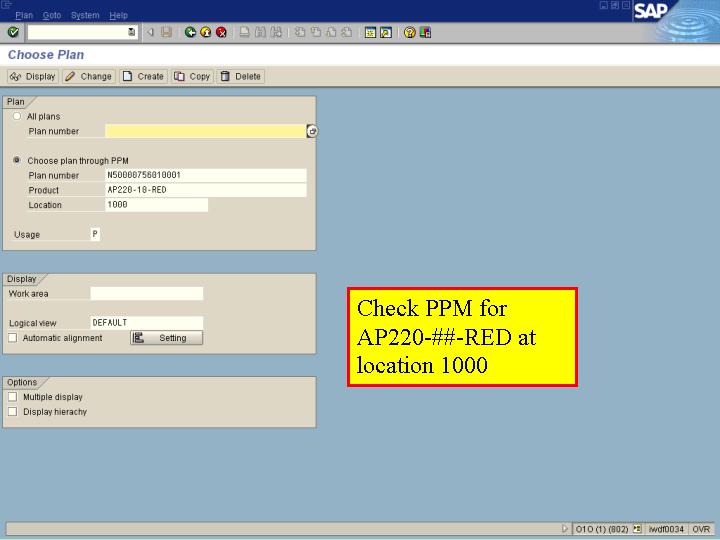
Task: Click the Find Next binoculars icon
Action: click(x=276, y=32)
